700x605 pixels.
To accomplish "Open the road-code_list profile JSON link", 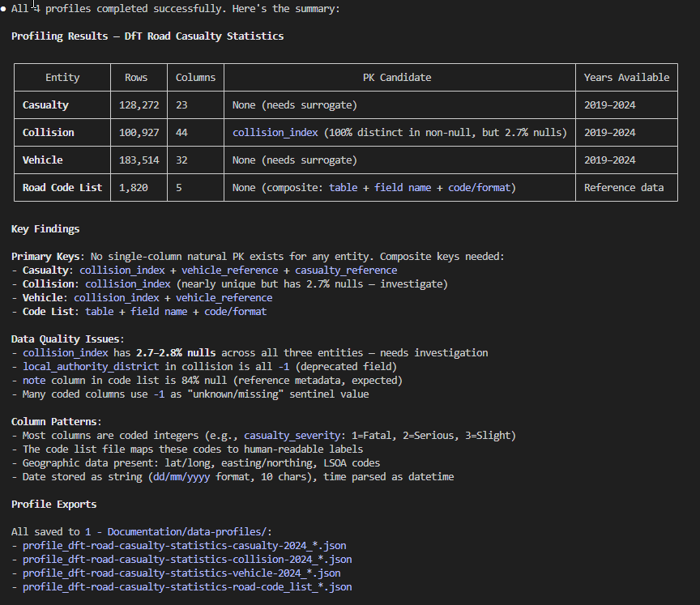I will click(187, 586).
